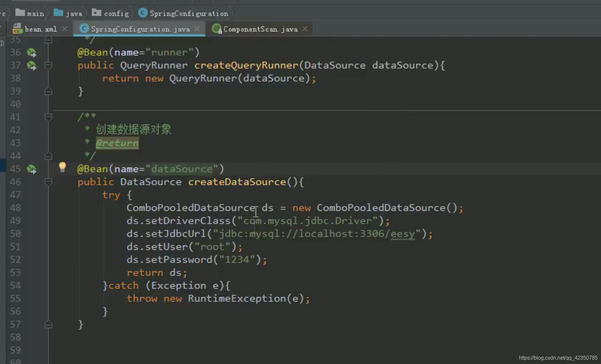Click the createDataSource method name
The width and height of the screenshot is (601, 364).
pos(237,182)
